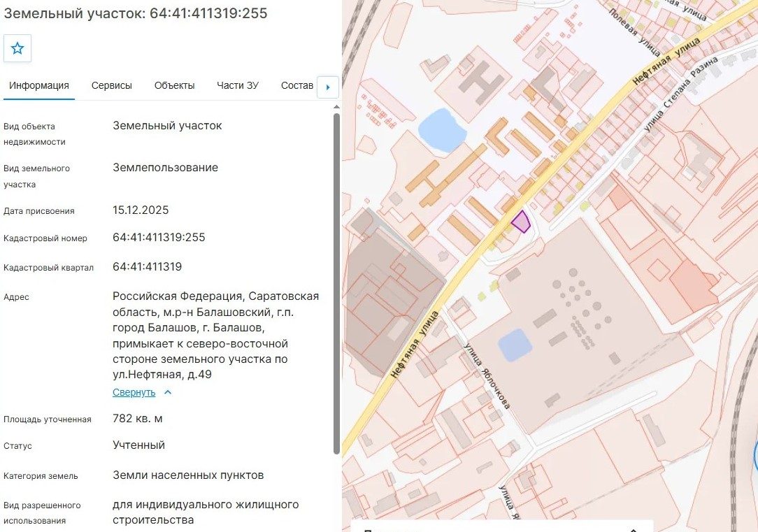758x532 pixels.
Task: Open the Объекты tab
Action: [x=175, y=85]
